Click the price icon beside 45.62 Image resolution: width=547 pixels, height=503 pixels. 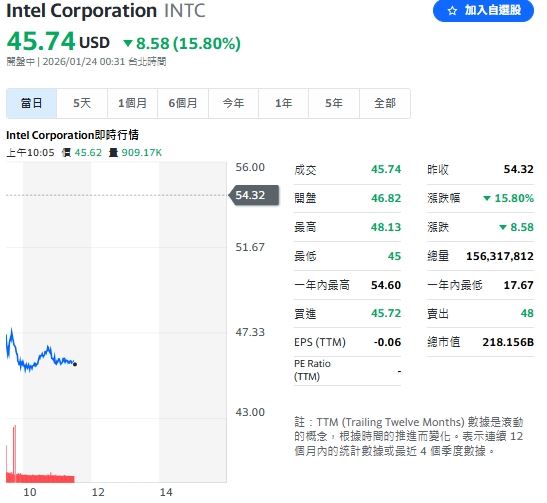(66, 152)
